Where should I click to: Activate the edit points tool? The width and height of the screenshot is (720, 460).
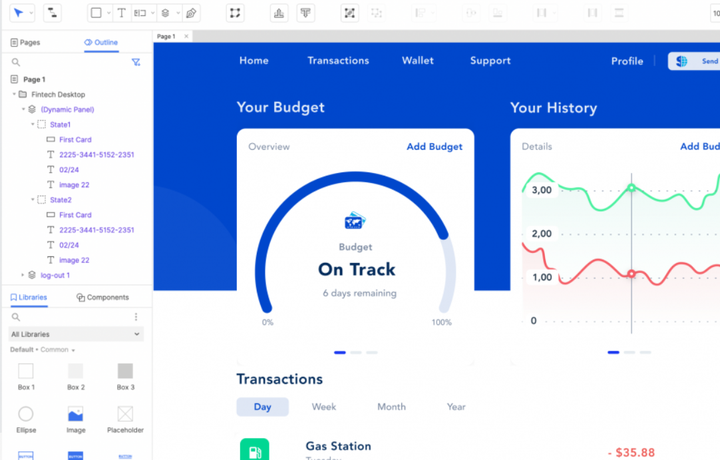[x=235, y=13]
